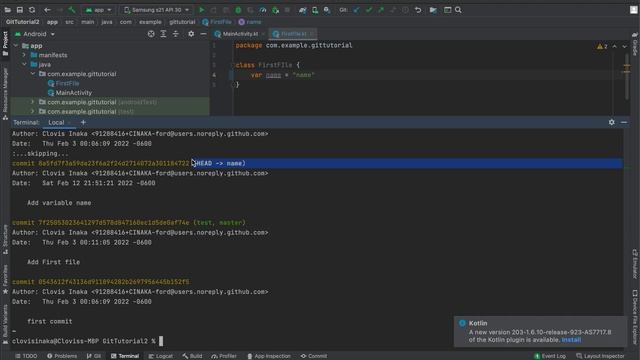Open the Android project view dropdown
Viewport: 640px width, 360px height.
(35, 34)
